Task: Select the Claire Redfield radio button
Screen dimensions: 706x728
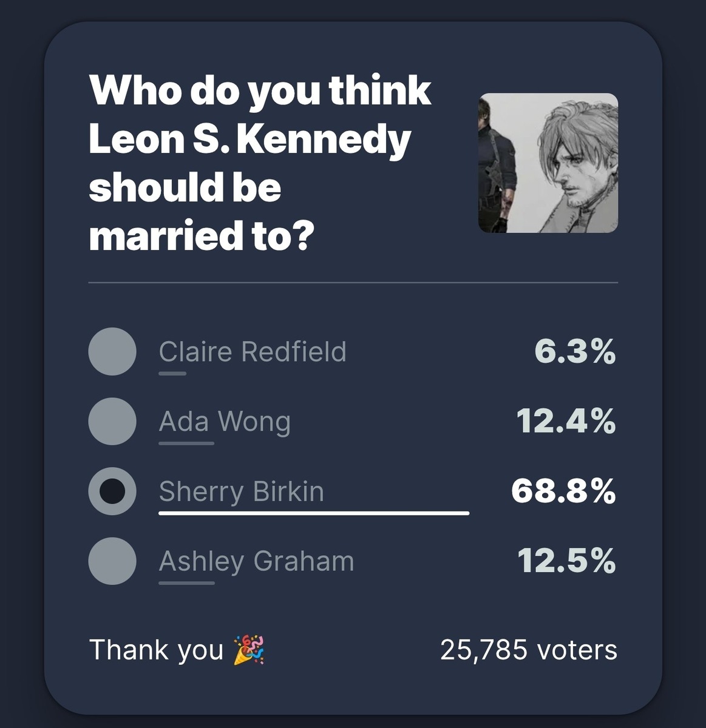Action: pos(112,352)
